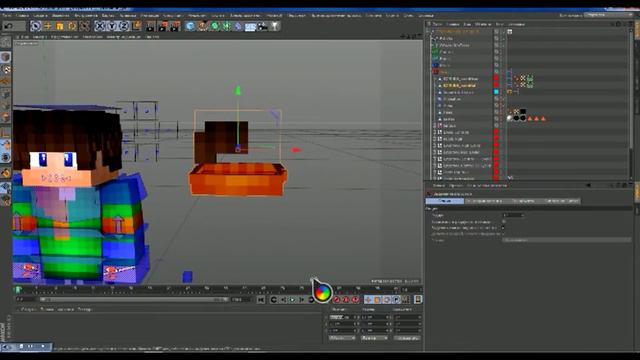Toggle red visibility dot of highlighted yellow object

(x=496, y=85)
